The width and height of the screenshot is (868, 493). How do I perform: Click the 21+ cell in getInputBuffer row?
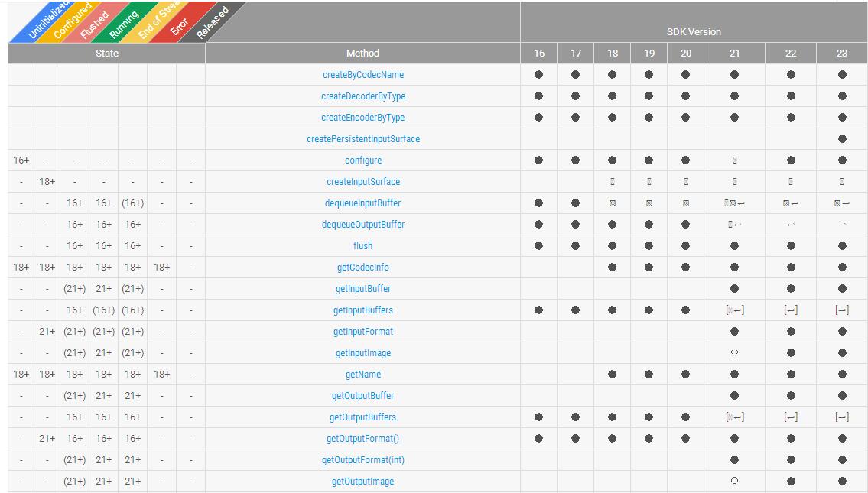pyautogui.click(x=103, y=289)
